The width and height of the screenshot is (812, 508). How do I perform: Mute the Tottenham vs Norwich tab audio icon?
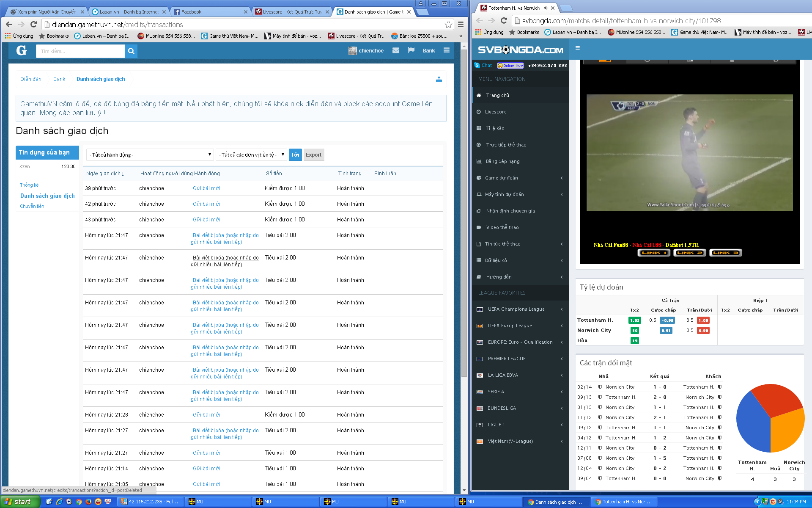(546, 8)
